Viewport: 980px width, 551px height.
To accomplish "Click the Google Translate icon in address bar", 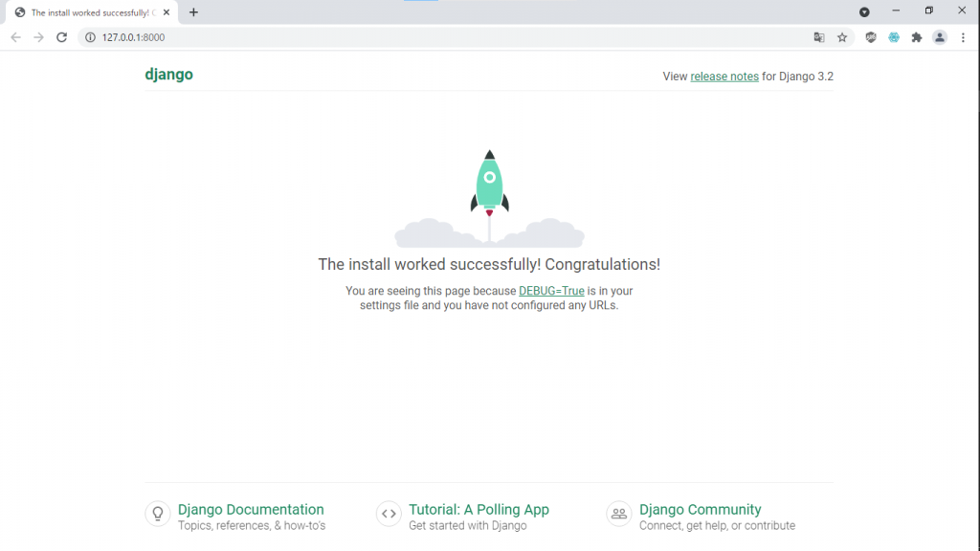I will (819, 37).
